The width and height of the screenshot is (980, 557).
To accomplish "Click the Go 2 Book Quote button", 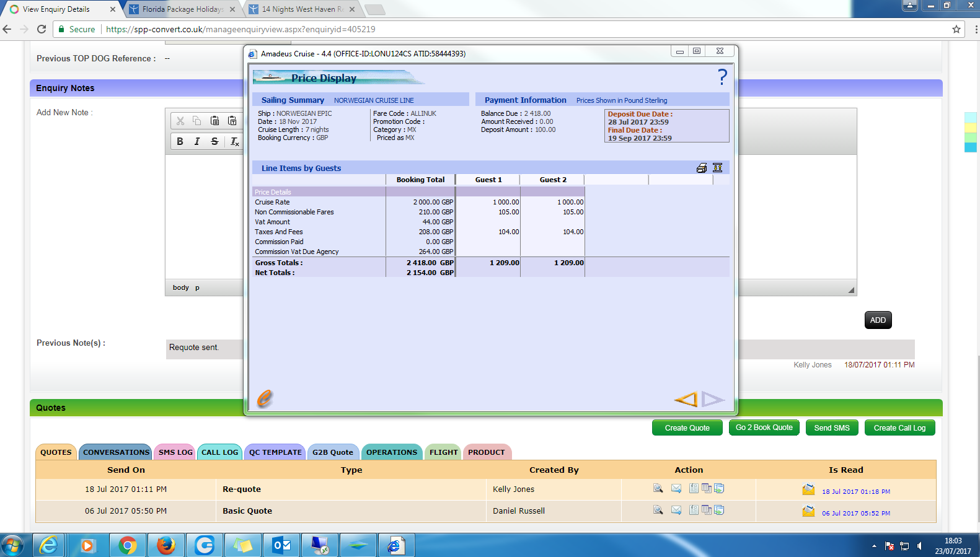I will (x=764, y=428).
